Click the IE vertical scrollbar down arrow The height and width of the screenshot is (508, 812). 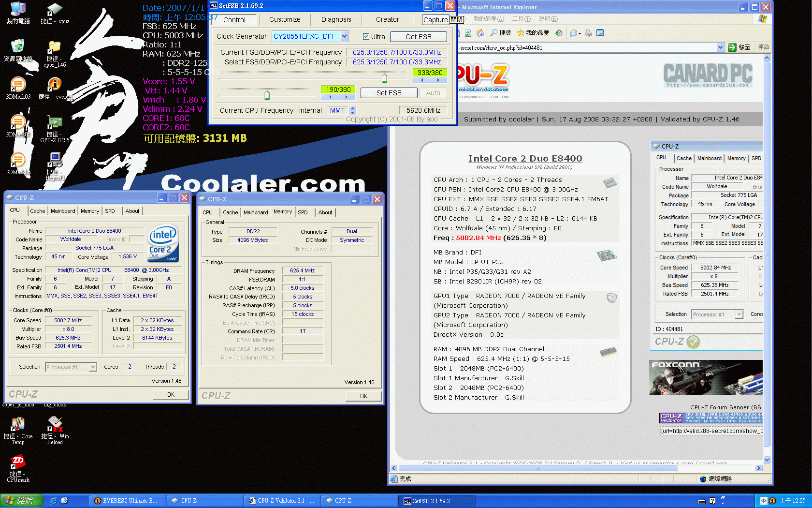(767, 460)
